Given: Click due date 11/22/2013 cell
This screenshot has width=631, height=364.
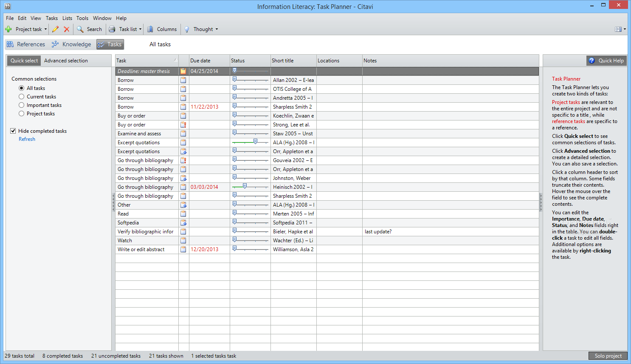Looking at the screenshot, I should pos(209,107).
